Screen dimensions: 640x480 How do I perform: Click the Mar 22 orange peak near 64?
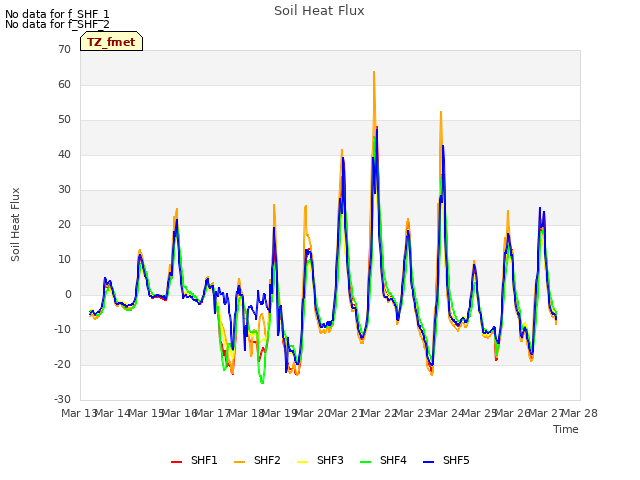click(374, 73)
